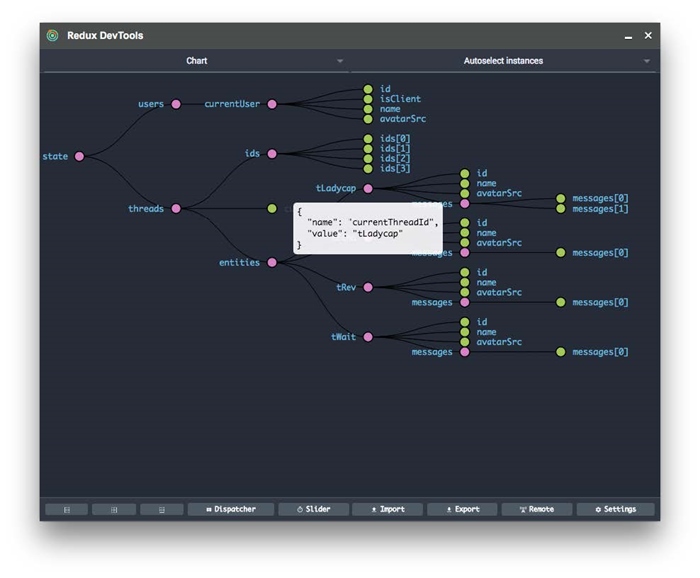Collapse the tRev thread node
The image size is (700, 578).
click(x=368, y=287)
